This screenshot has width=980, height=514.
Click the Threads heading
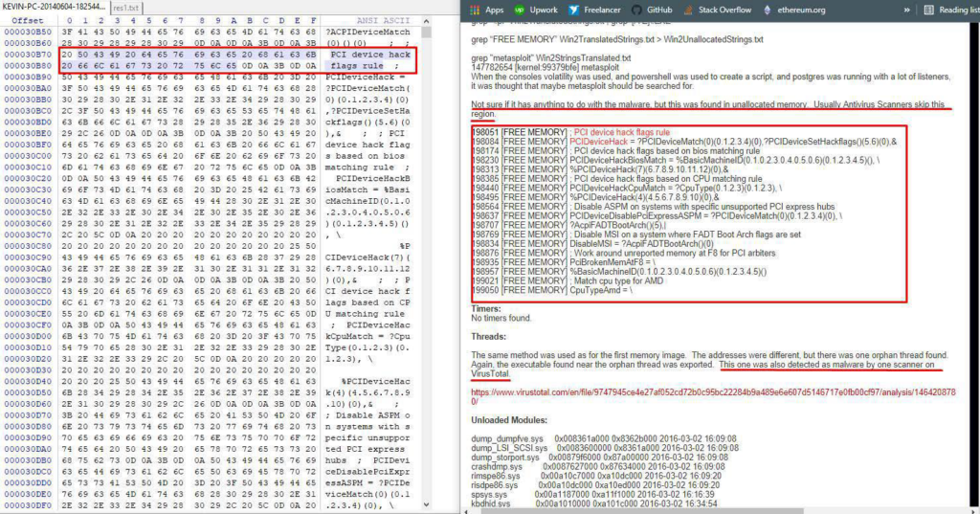[x=488, y=336]
